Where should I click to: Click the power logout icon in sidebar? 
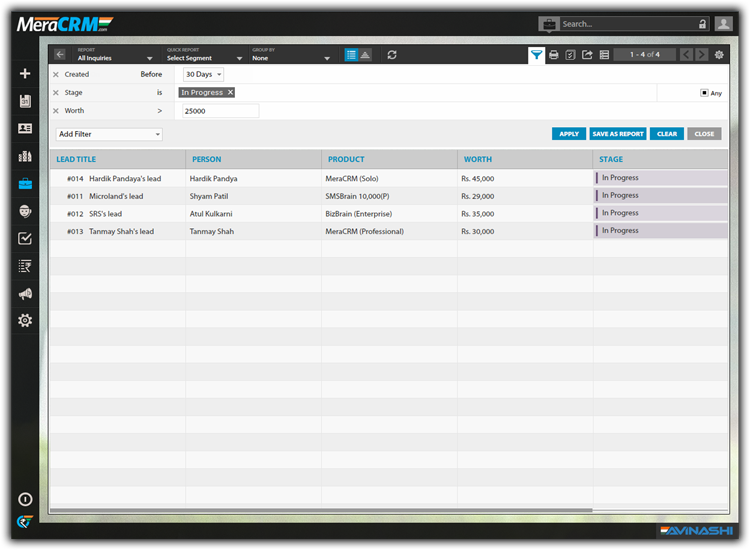pyautogui.click(x=25, y=499)
